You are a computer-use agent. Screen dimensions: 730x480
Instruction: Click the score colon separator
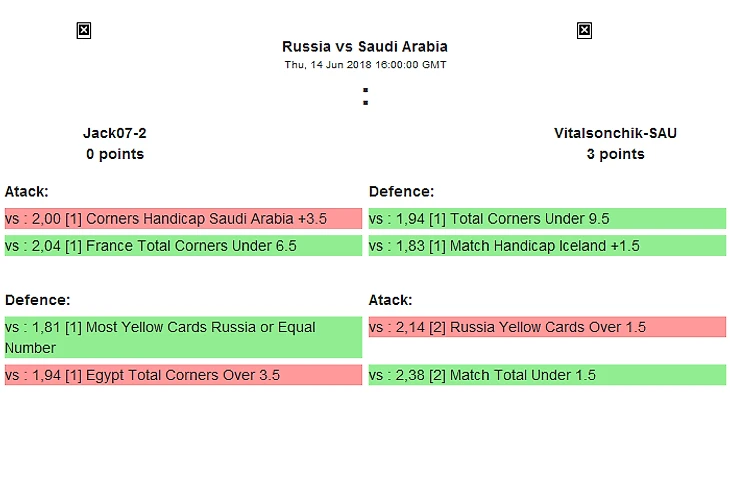365,96
